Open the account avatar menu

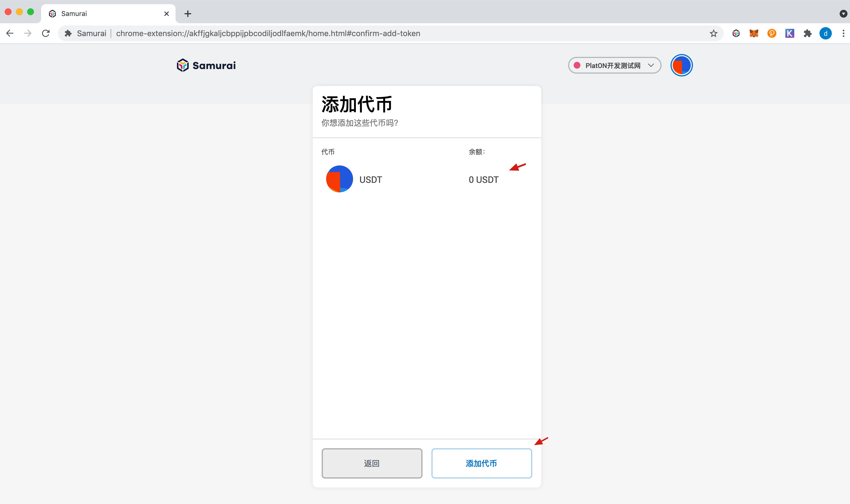click(x=681, y=65)
